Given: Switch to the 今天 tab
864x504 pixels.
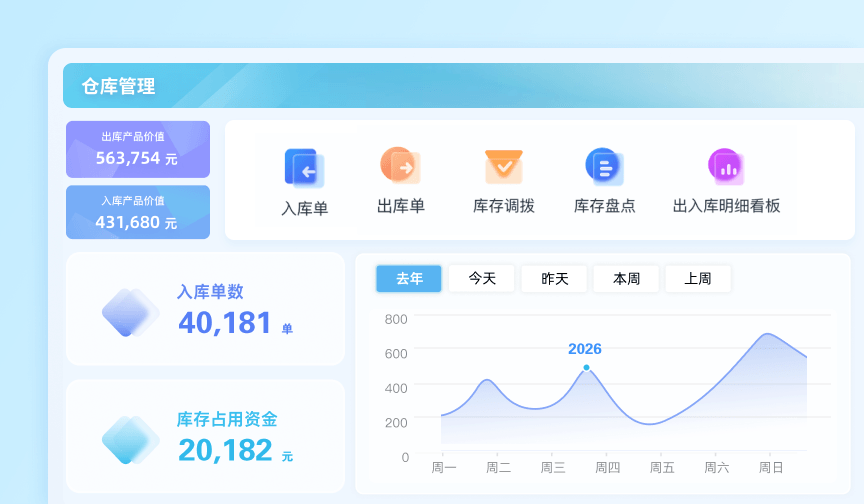Looking at the screenshot, I should click(x=482, y=279).
